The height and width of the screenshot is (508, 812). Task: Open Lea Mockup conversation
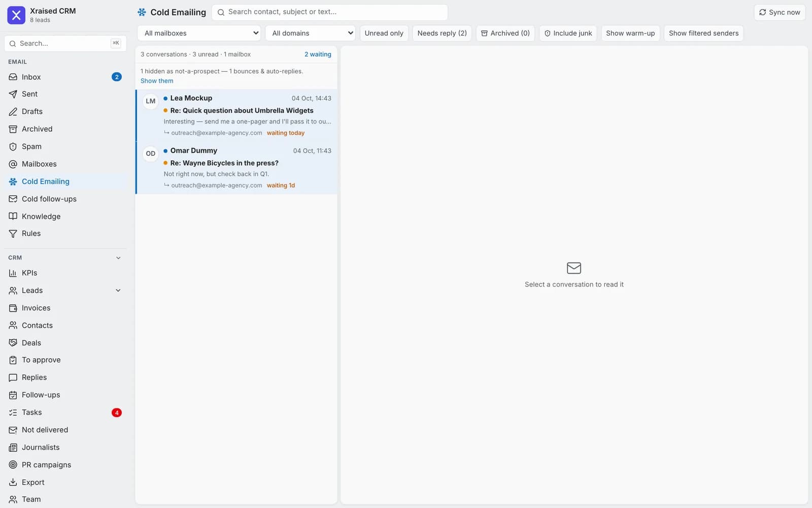236,115
